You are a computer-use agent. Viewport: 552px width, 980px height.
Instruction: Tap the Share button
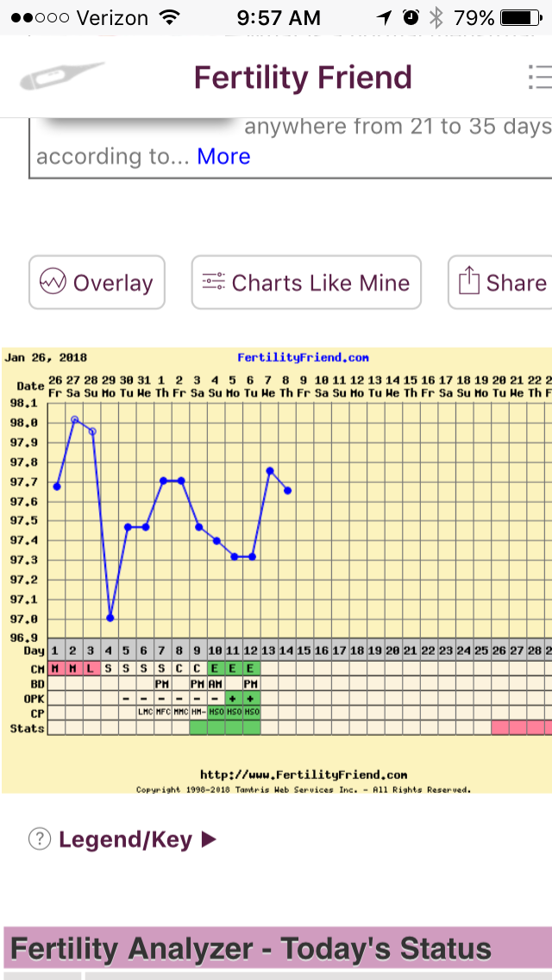click(500, 282)
